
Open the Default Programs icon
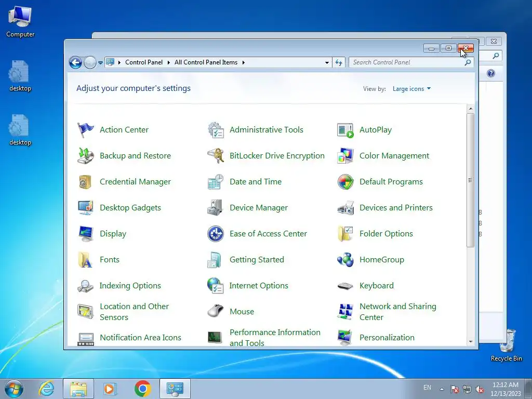345,182
